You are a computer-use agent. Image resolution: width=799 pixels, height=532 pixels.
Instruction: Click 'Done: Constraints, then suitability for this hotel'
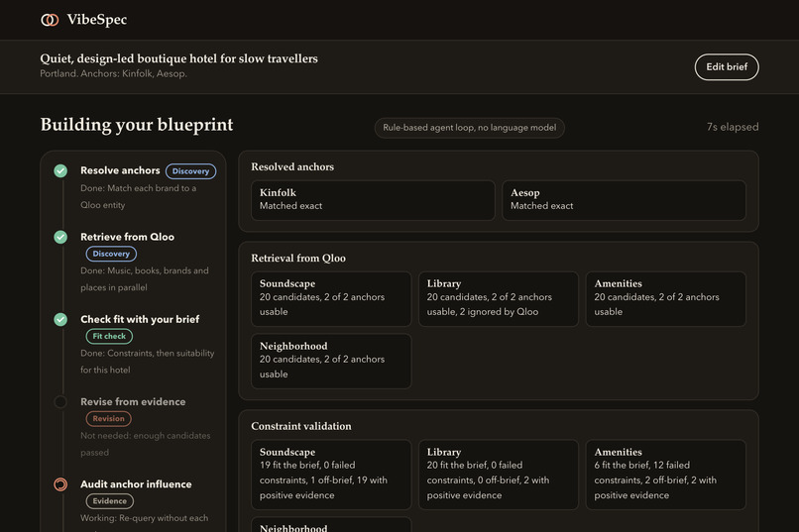point(148,362)
